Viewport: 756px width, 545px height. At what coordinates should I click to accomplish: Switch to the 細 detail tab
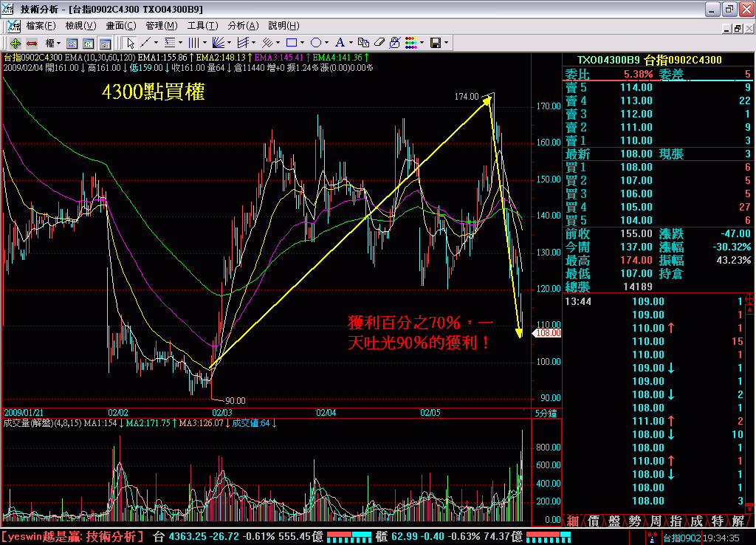tap(572, 521)
